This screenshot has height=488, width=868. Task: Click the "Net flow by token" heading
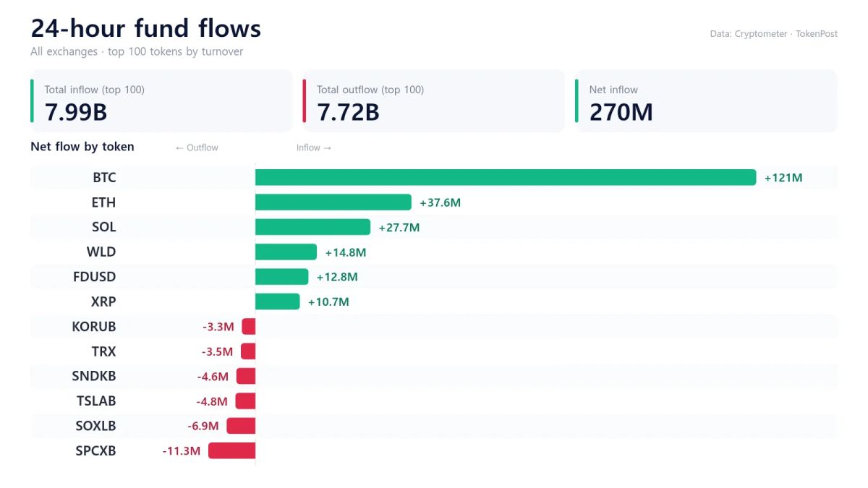82,147
